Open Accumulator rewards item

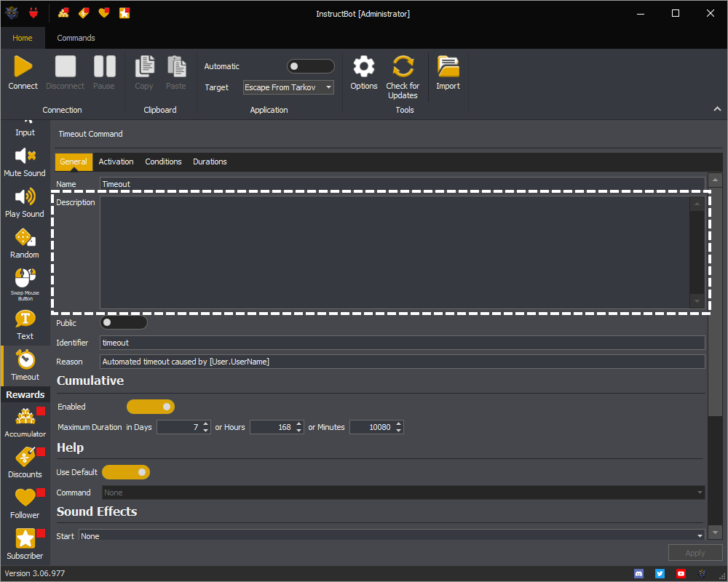pos(25,423)
